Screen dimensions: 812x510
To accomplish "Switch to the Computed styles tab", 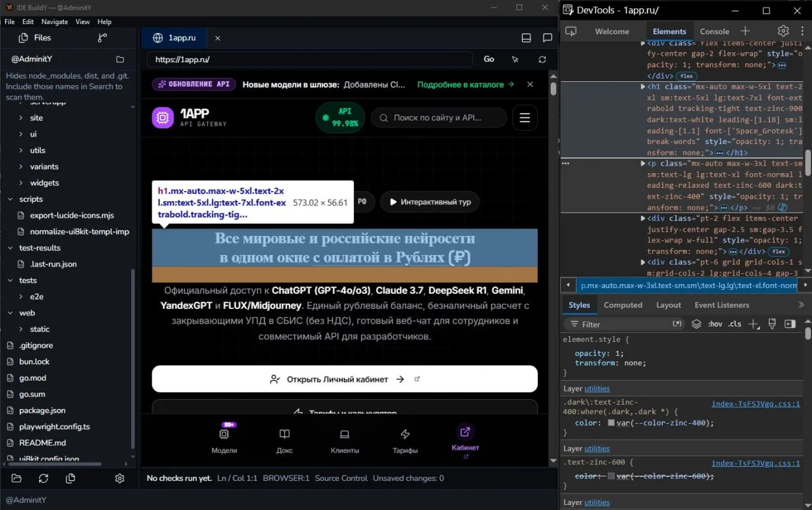I will click(x=623, y=305).
